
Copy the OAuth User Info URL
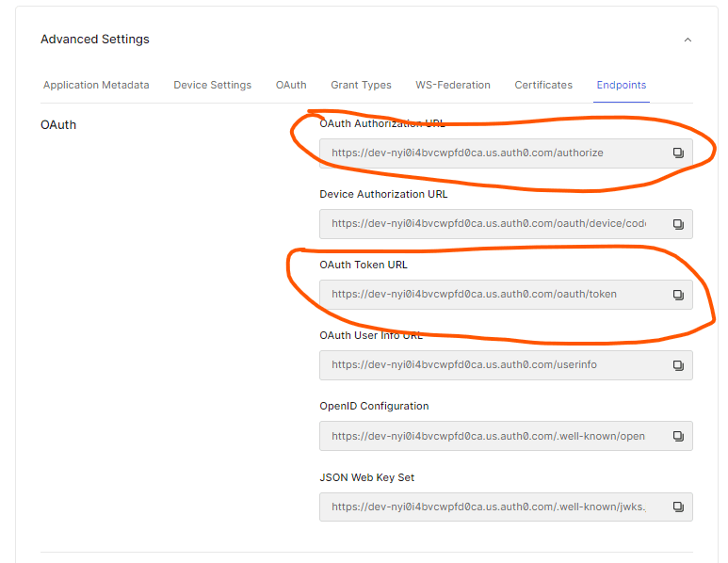677,365
